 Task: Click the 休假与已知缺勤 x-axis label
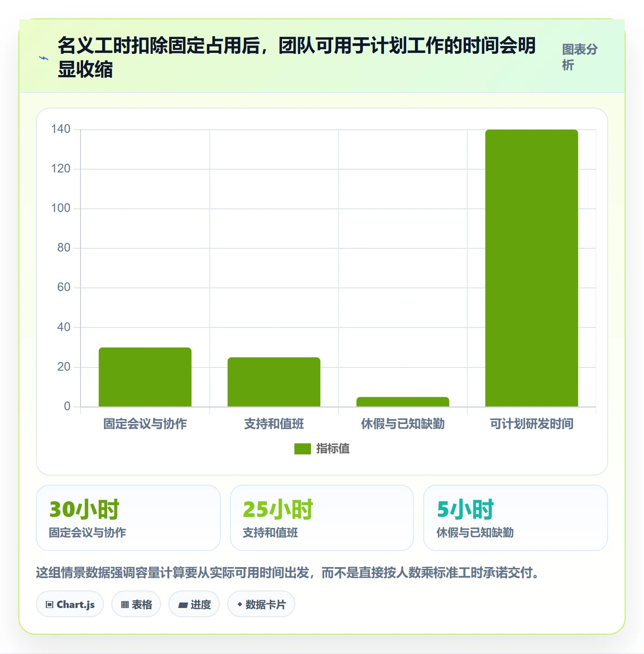click(x=402, y=424)
